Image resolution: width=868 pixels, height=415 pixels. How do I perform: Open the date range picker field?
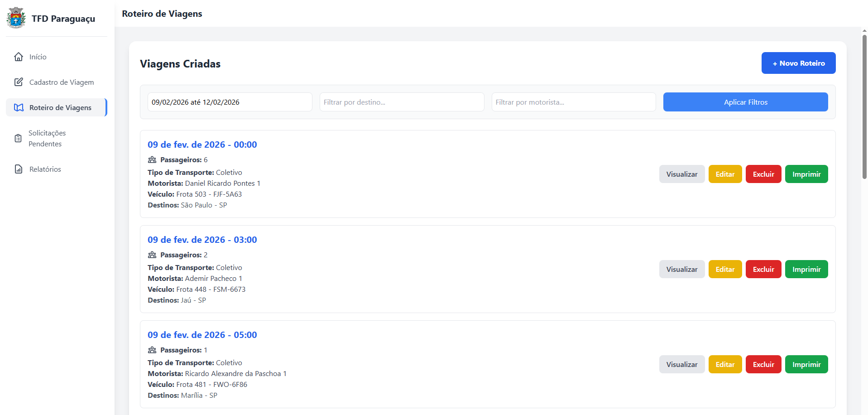[230, 102]
